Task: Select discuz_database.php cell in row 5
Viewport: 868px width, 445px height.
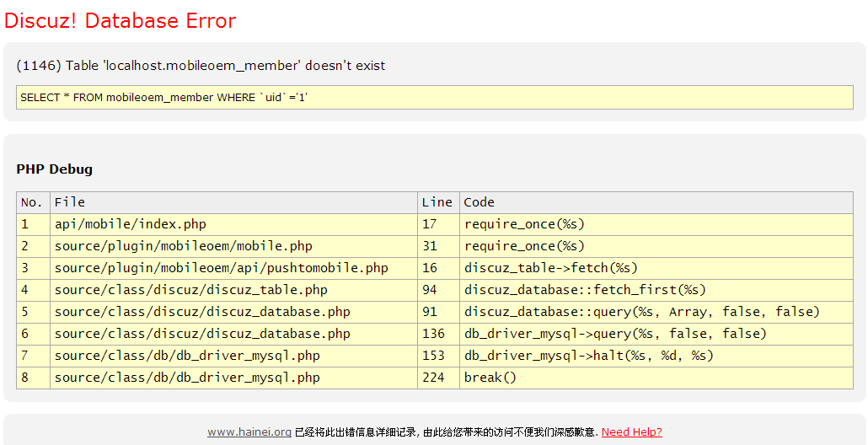Action: (x=233, y=312)
